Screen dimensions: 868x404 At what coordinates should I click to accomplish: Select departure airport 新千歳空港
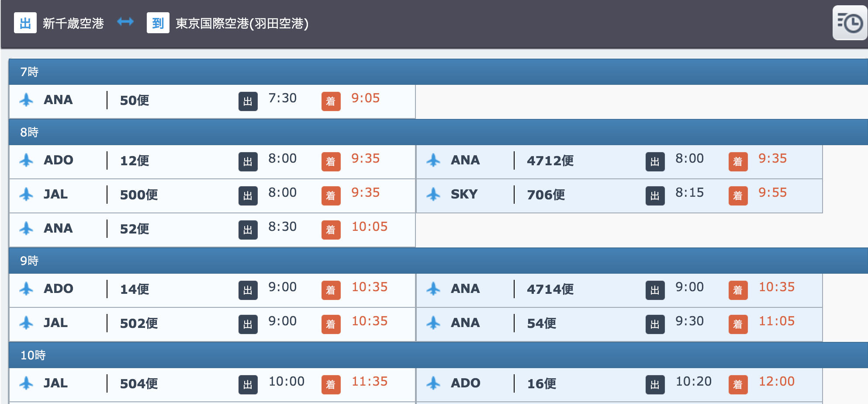pyautogui.click(x=73, y=23)
